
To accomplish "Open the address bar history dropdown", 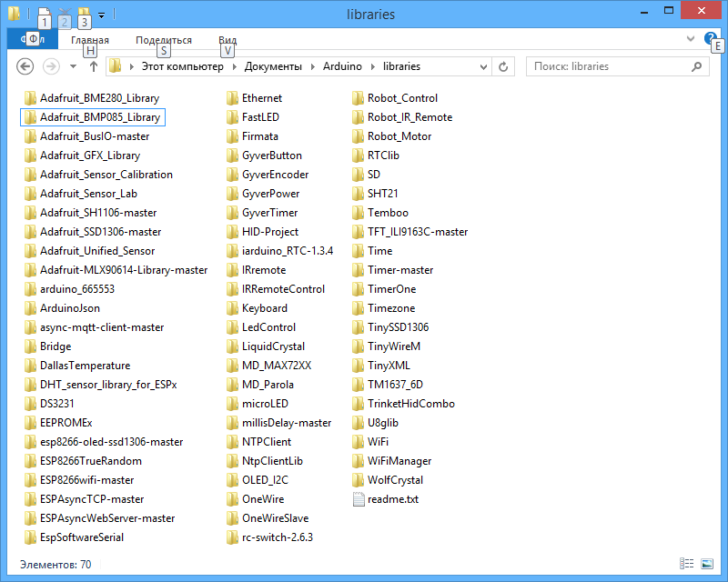I will (483, 66).
